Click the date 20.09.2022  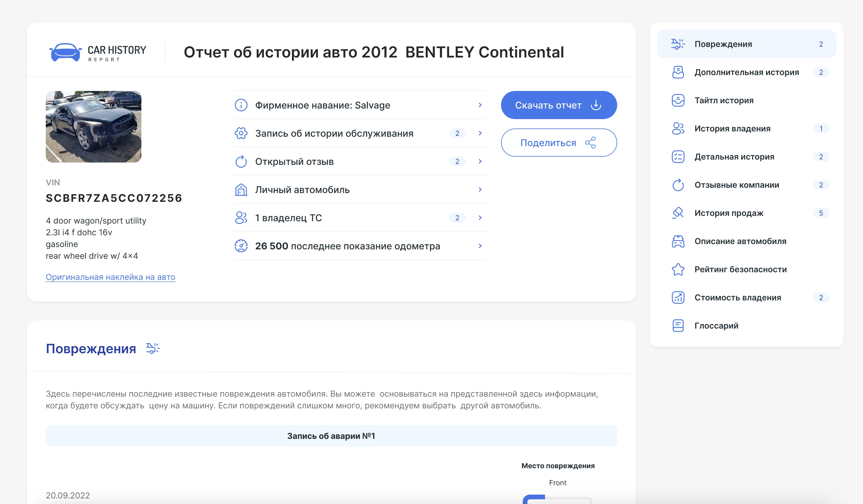tap(68, 495)
